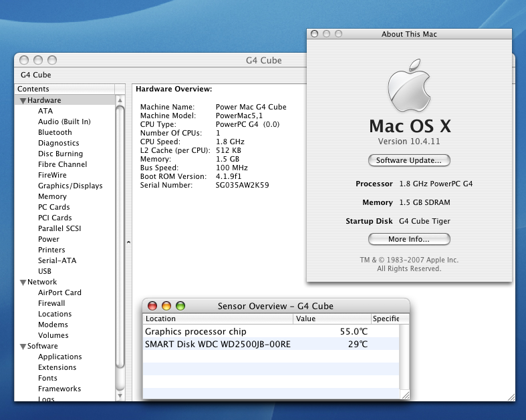This screenshot has height=420, width=526.
Task: Click the Software Update... button
Action: coord(409,160)
